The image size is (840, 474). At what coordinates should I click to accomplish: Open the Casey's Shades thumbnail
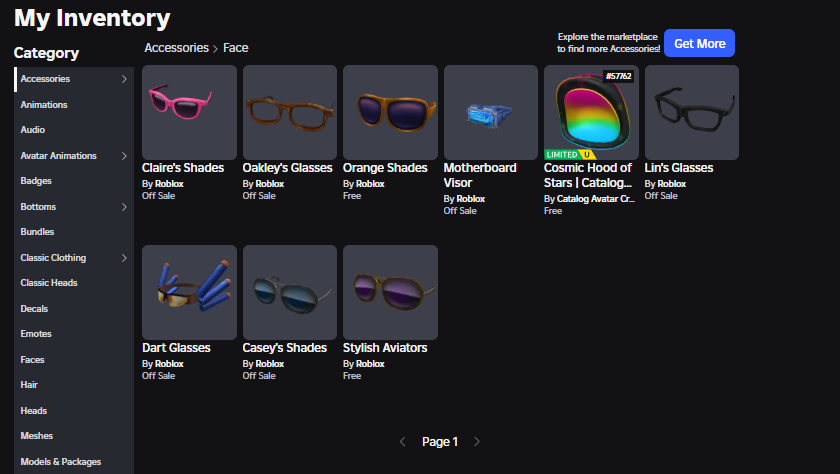[290, 292]
